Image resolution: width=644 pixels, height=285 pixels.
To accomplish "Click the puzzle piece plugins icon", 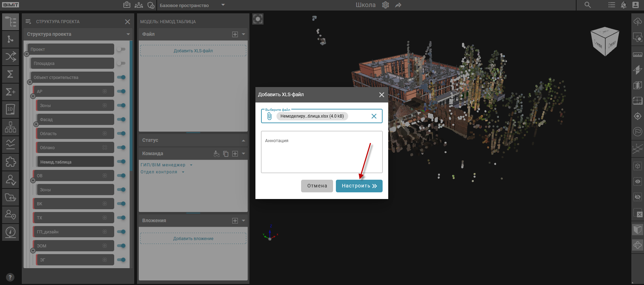I will pyautogui.click(x=11, y=162).
